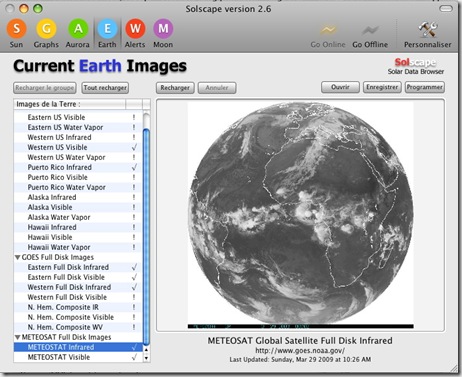Image resolution: width=462 pixels, height=377 pixels.
Task: Select METEOSTAT Visible row
Action: [78, 357]
